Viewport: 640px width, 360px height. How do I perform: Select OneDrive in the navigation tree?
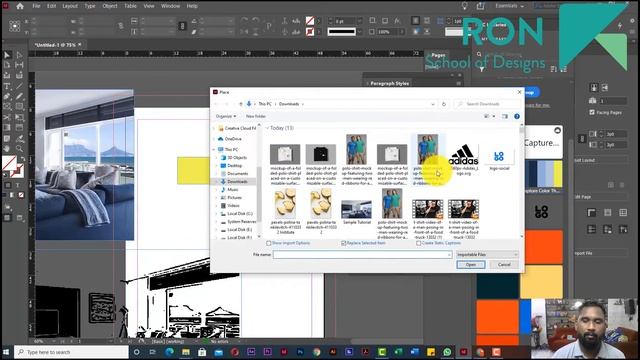pos(233,139)
